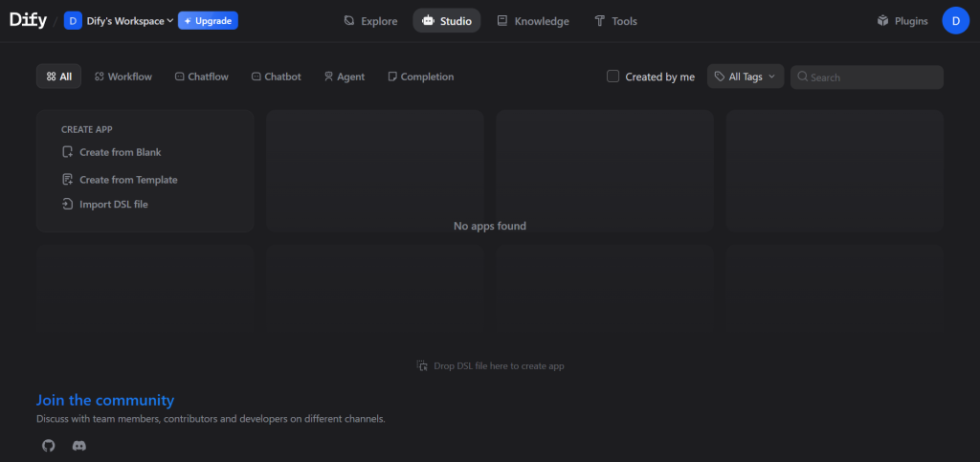
Task: Show only Chatbot apps
Action: (276, 77)
